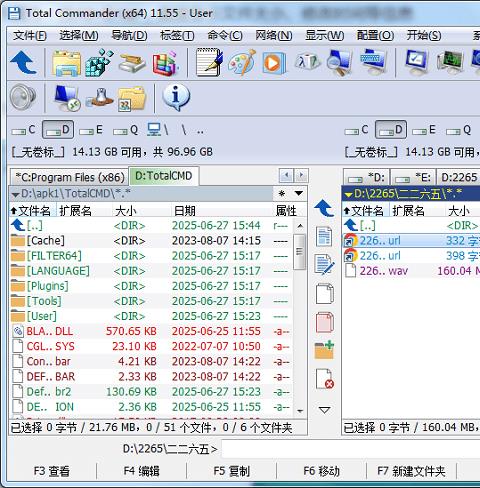Click the edit file pencil icon in middle bar
The image size is (480, 488).
324,264
